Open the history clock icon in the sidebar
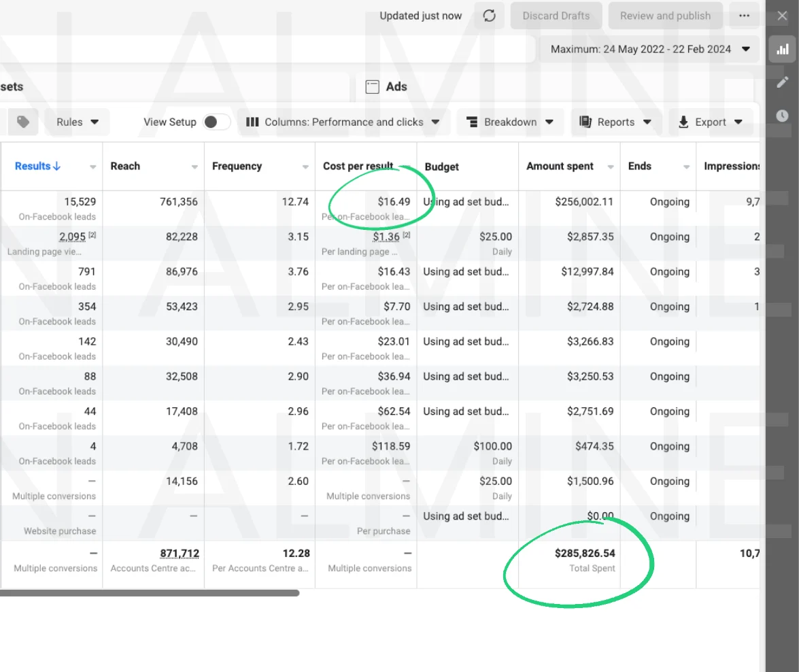Viewport: 799px width, 672px height. point(782,116)
